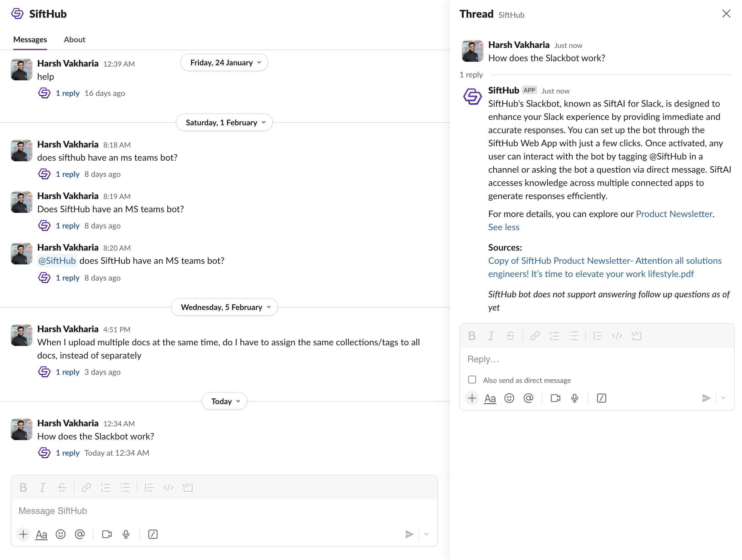Click the emoji icon in thread reply toolbar
The height and width of the screenshot is (560, 742).
coord(509,398)
